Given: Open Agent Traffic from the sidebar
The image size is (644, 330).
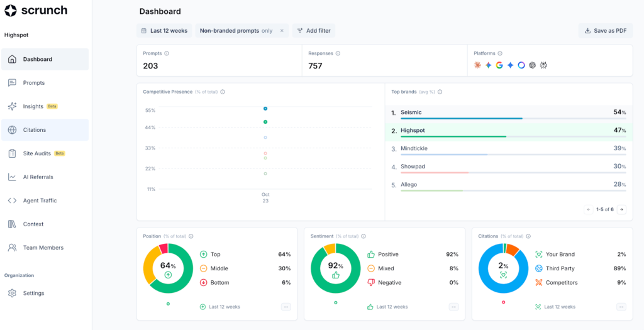Looking at the screenshot, I should [x=40, y=201].
